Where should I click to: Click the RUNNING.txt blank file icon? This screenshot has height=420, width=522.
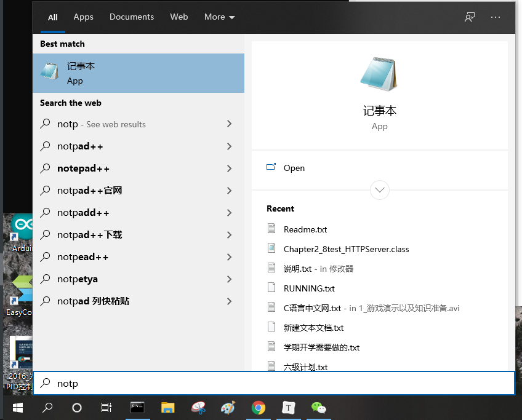point(271,287)
